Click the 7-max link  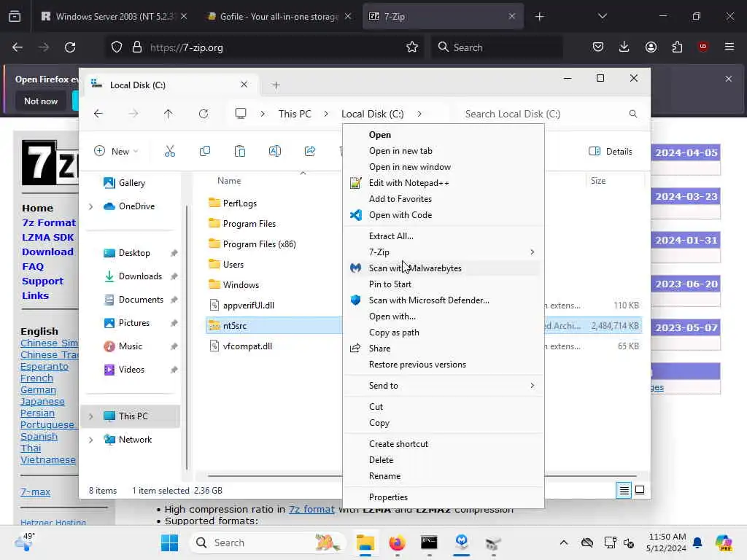35,492
